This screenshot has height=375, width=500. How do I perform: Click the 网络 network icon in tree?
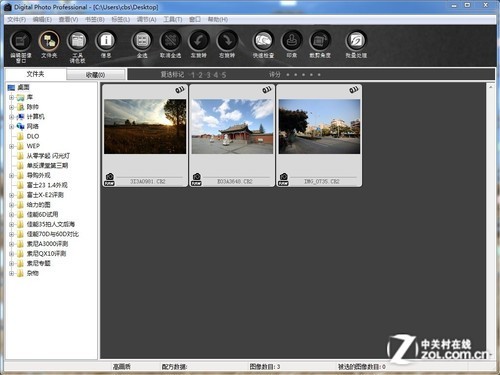(21, 126)
